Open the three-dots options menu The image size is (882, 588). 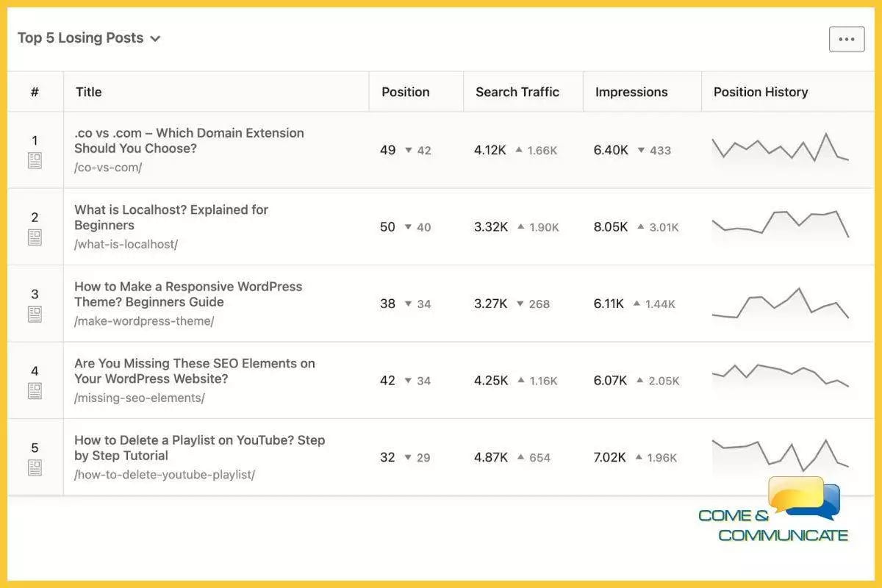point(847,39)
